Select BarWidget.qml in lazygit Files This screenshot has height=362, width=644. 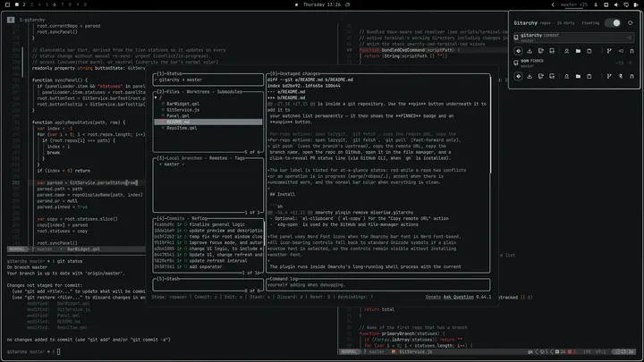click(x=182, y=104)
